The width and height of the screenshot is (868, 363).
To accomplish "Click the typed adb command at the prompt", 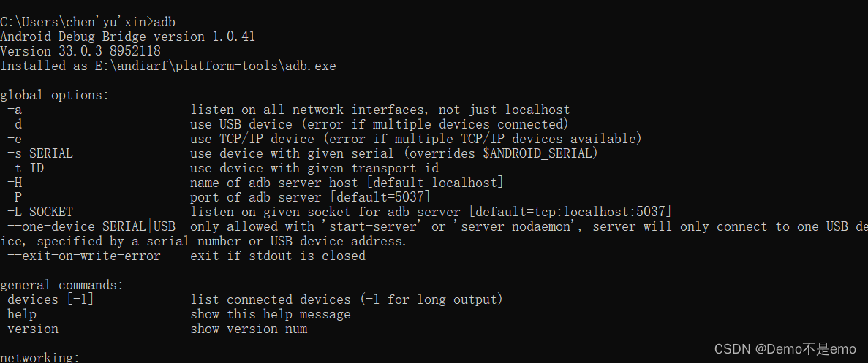I will 165,22.
